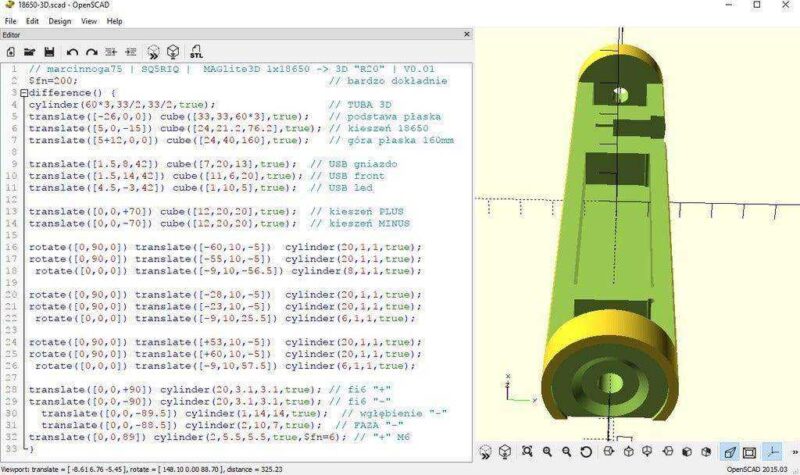Zoom out of the 3D view
This screenshot has height=475, width=800.
point(566,452)
